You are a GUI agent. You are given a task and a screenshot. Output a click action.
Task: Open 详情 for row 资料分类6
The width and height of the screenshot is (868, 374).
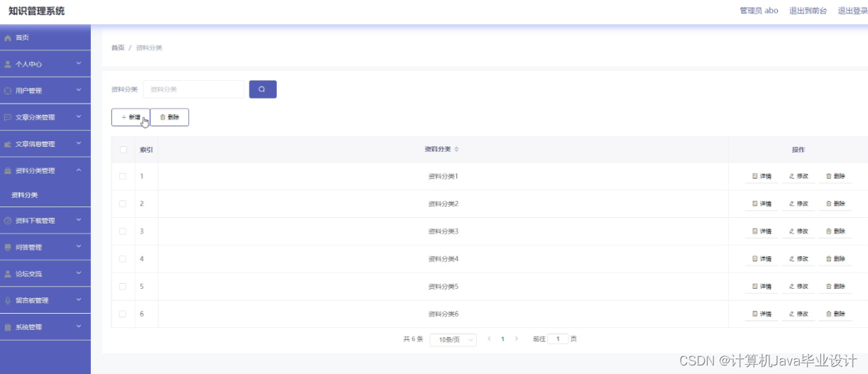pyautogui.click(x=762, y=314)
